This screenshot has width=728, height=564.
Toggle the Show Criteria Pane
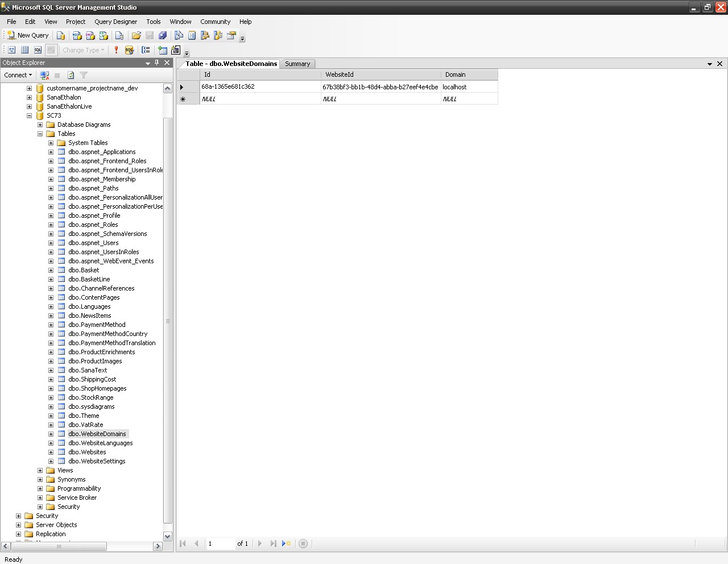[x=24, y=50]
